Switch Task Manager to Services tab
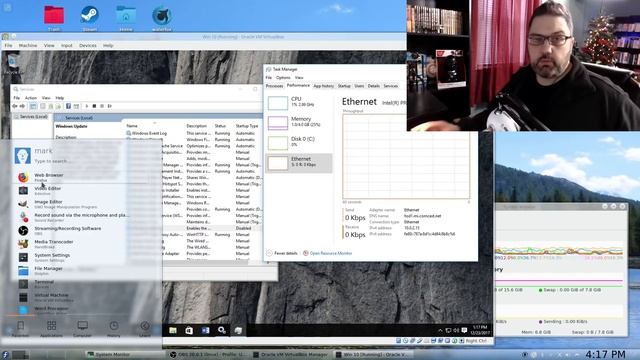Image resolution: width=640 pixels, height=360 pixels. coord(391,86)
